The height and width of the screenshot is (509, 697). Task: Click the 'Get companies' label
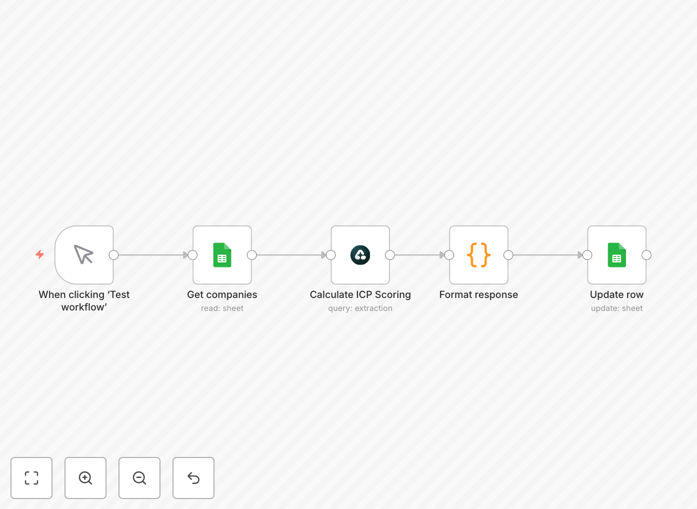point(222,294)
